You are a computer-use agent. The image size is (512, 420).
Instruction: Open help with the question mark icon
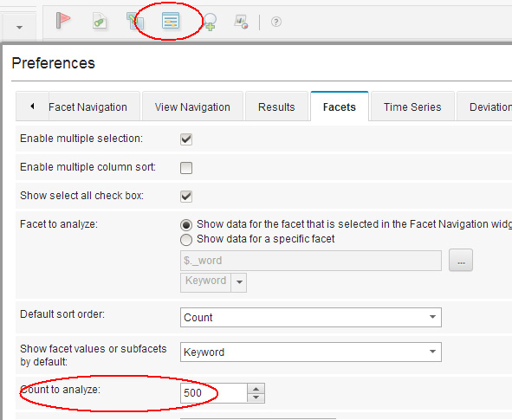(275, 22)
